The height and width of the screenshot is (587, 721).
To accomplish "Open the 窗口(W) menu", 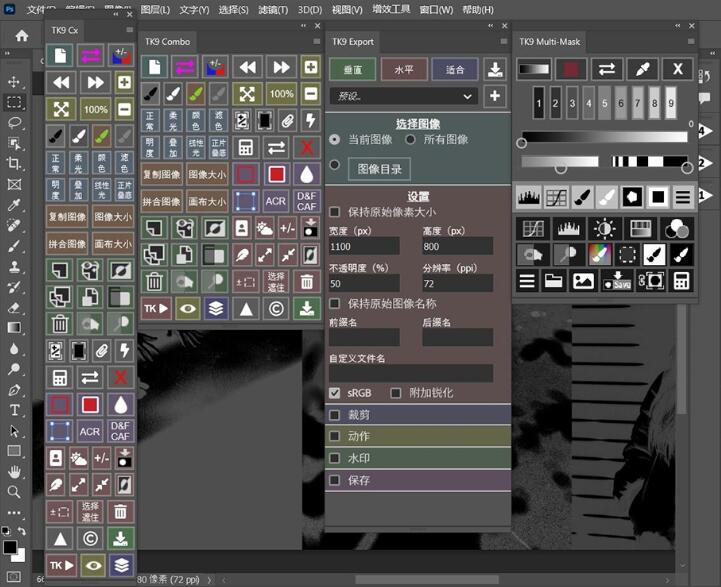I will 436,10.
